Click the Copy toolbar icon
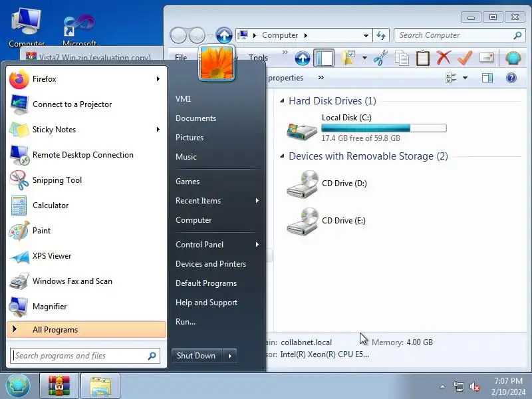The height and width of the screenshot is (399, 532). coord(402,58)
